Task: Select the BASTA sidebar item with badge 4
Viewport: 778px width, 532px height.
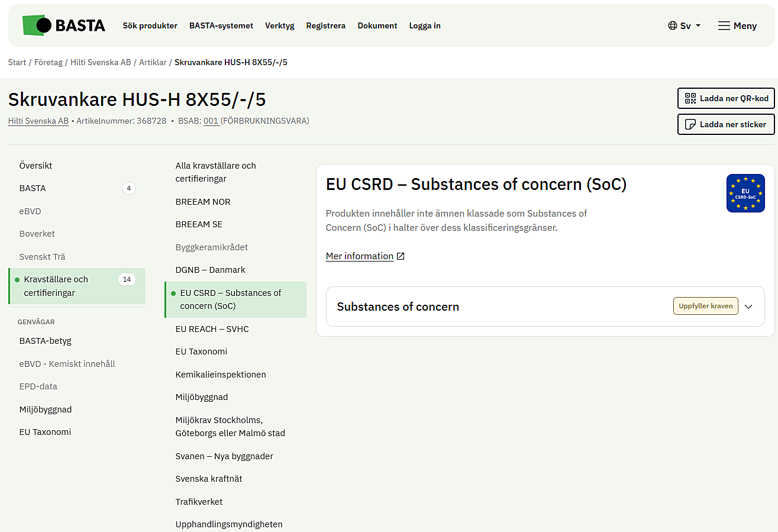Action: (77, 188)
